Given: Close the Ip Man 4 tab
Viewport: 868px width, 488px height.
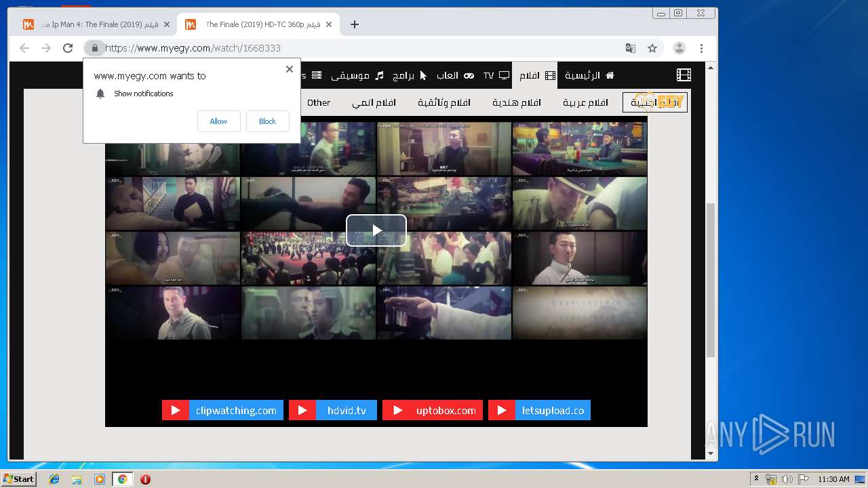Looking at the screenshot, I should (x=167, y=24).
